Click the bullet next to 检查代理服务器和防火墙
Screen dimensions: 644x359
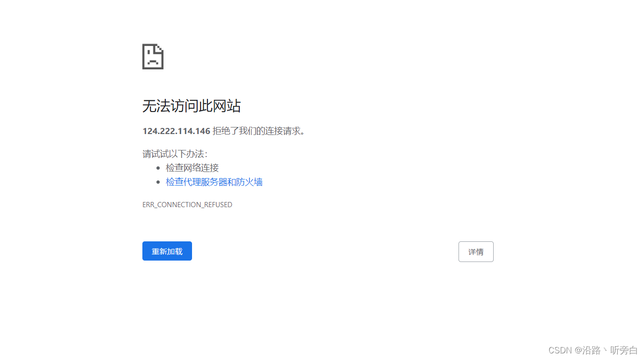(159, 181)
